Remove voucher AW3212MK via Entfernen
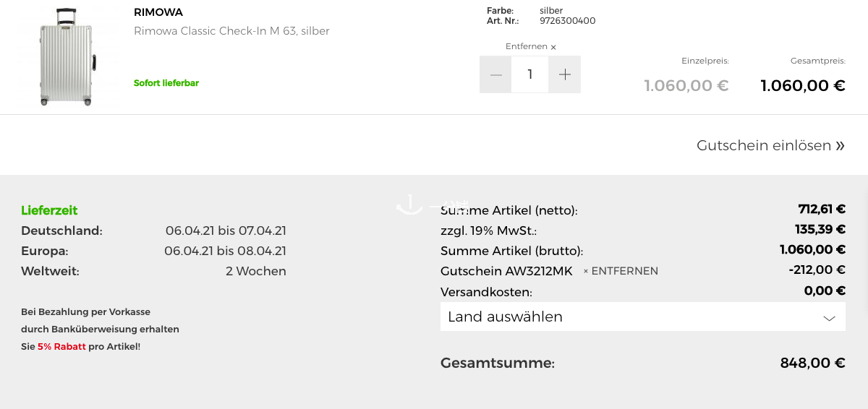 [621, 271]
